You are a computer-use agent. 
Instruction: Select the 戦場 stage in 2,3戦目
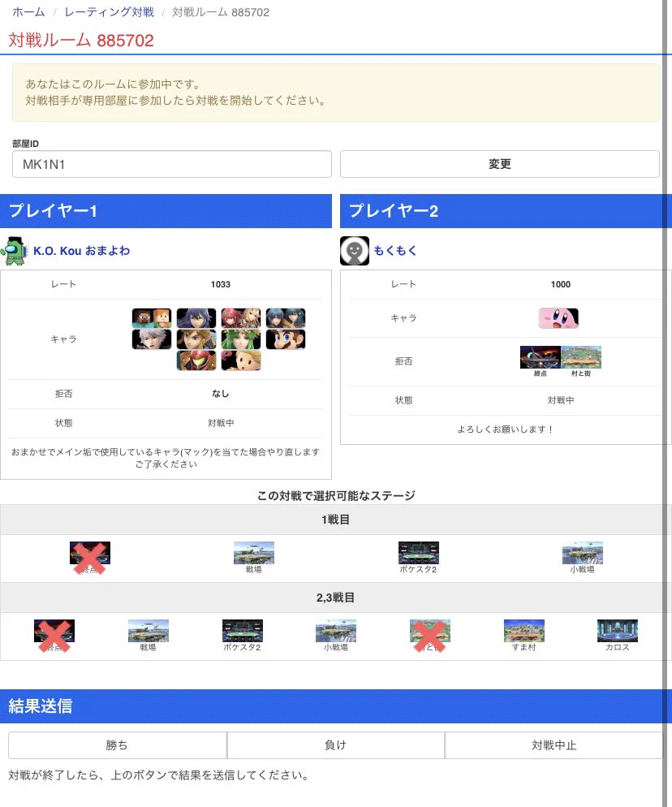coord(149,637)
